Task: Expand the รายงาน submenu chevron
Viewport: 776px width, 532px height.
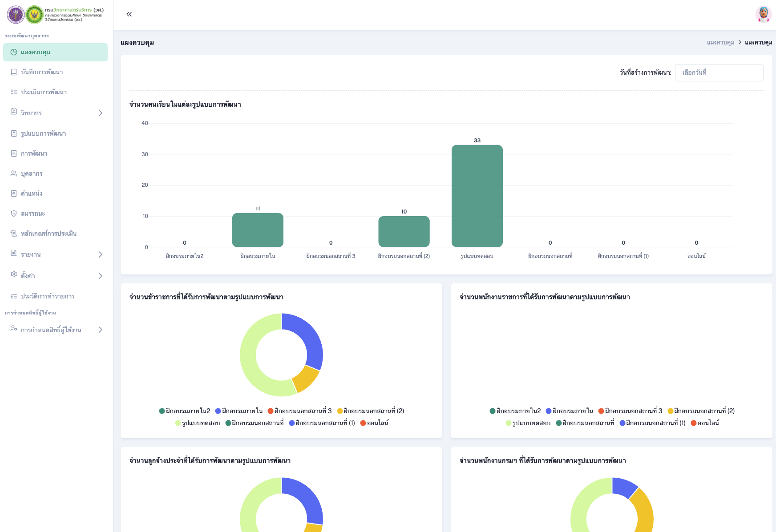Action: pos(101,254)
